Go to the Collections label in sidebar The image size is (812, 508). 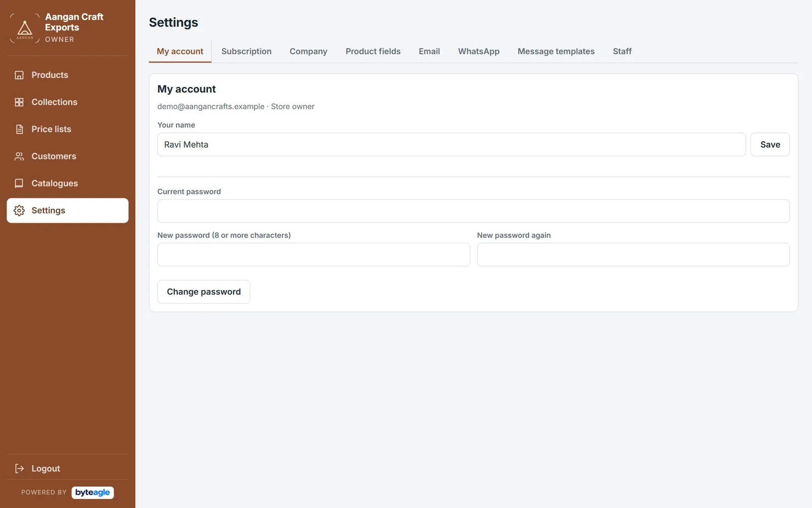54,102
